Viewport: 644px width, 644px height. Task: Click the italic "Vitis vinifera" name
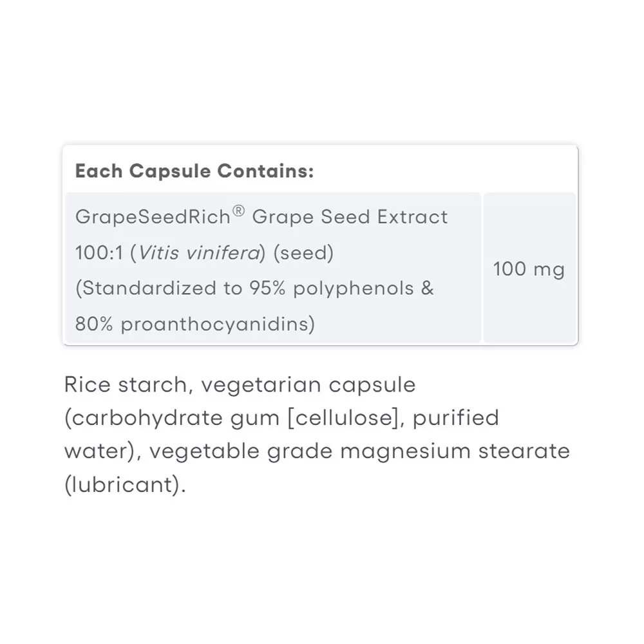click(x=196, y=253)
